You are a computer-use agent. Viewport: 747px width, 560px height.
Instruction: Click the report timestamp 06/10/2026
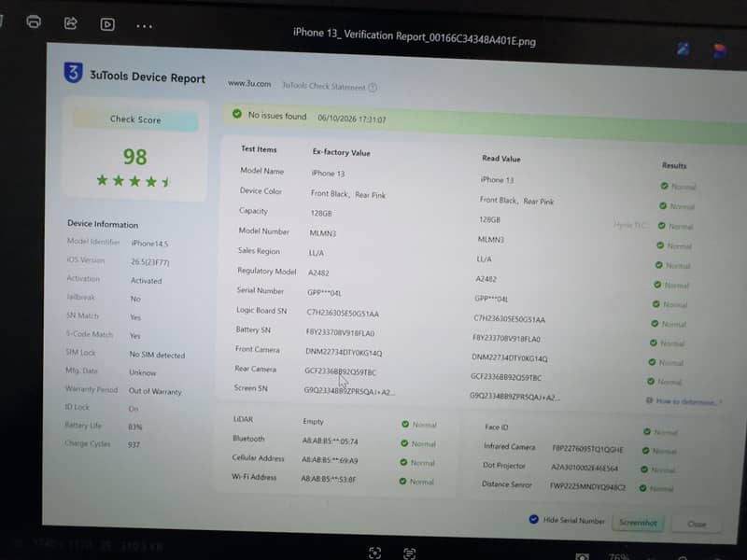click(352, 119)
